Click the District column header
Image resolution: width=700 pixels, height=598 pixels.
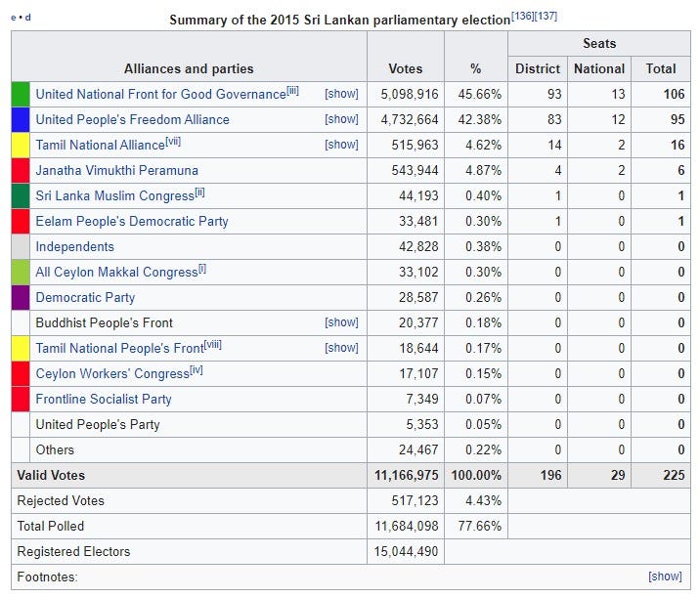coord(538,68)
